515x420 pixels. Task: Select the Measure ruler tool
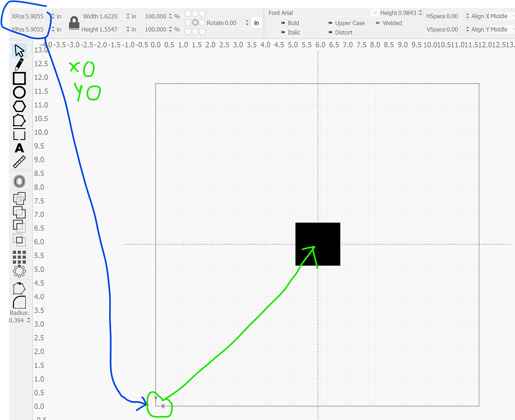click(19, 160)
